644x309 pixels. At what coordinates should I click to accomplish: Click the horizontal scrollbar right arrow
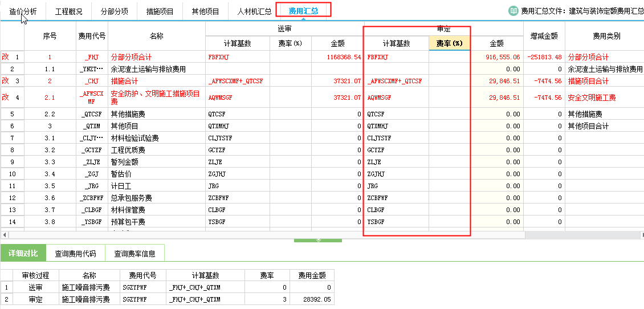click(639, 235)
